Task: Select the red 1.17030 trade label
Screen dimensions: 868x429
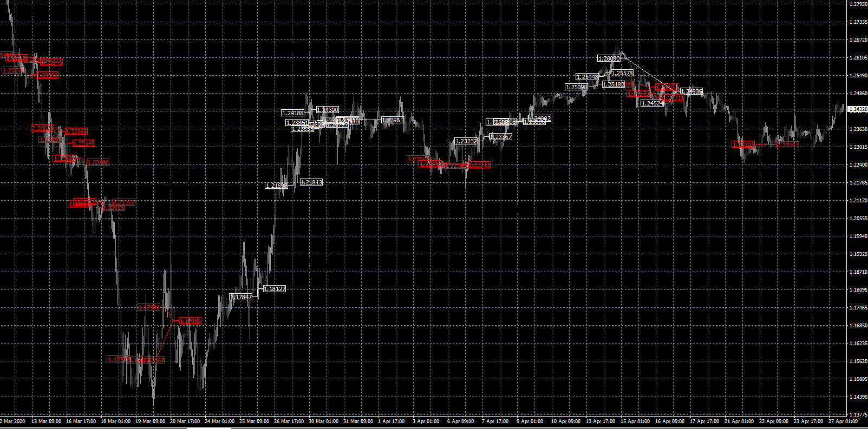Action: pyautogui.click(x=190, y=321)
